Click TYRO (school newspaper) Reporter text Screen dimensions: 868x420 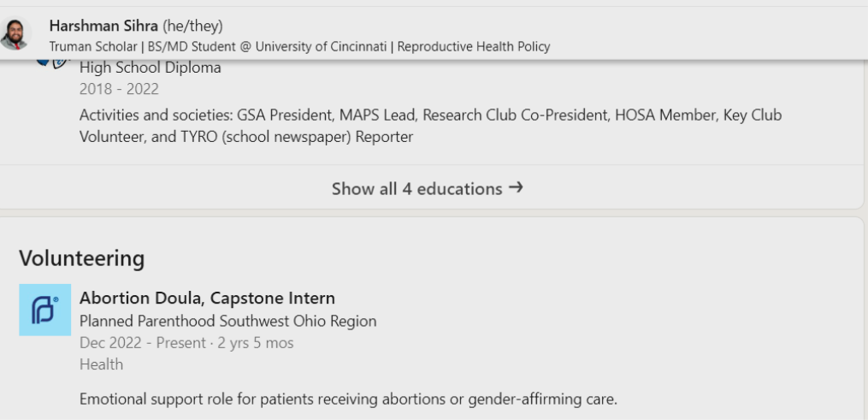coord(297,137)
